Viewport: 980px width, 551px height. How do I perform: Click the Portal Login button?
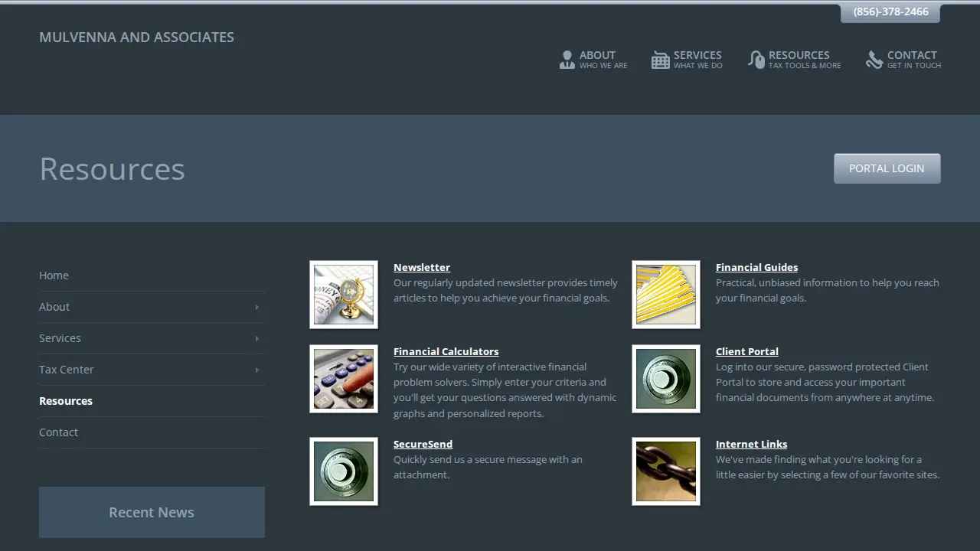coord(887,168)
